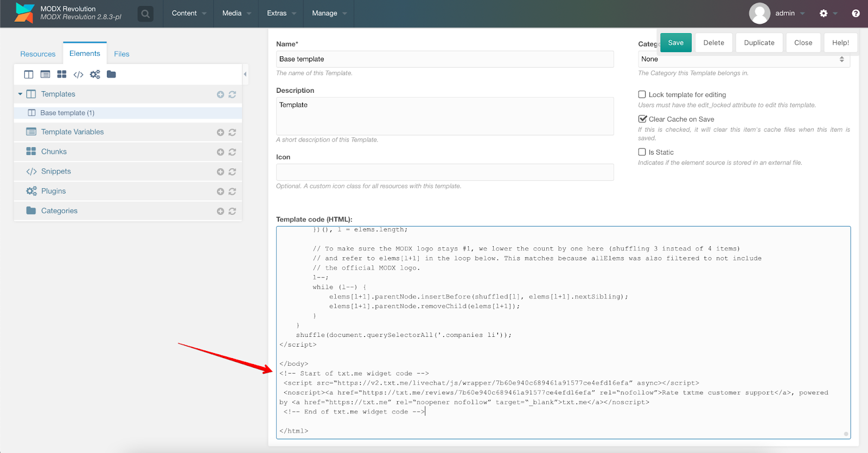
Task: Select the Plugins tree node
Action: click(128, 191)
